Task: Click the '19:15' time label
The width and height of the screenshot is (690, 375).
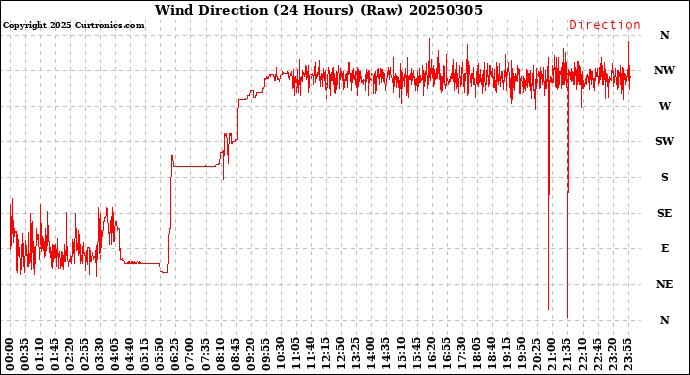Action: 506,354
